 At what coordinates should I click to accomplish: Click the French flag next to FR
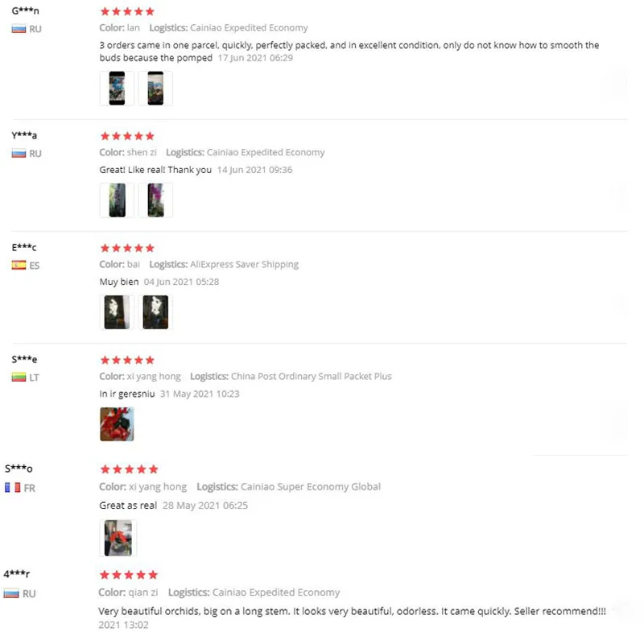(12, 488)
